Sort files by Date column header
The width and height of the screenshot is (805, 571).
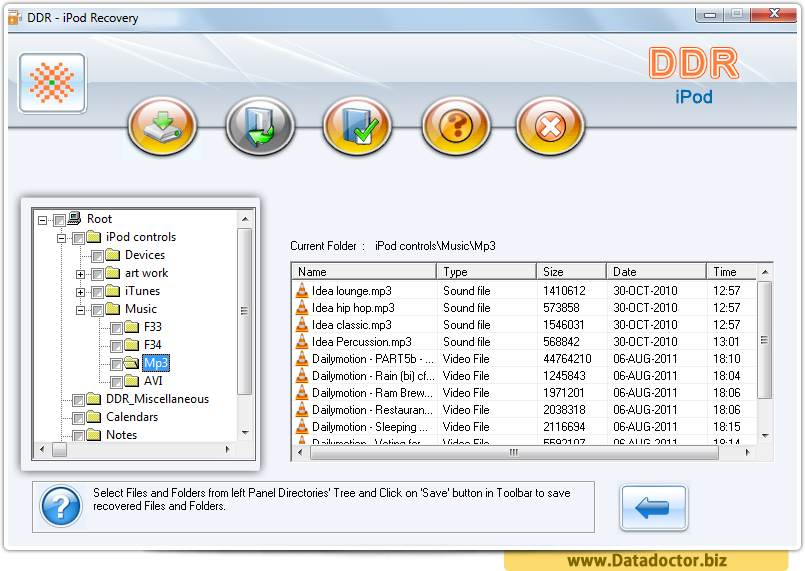click(x=656, y=272)
